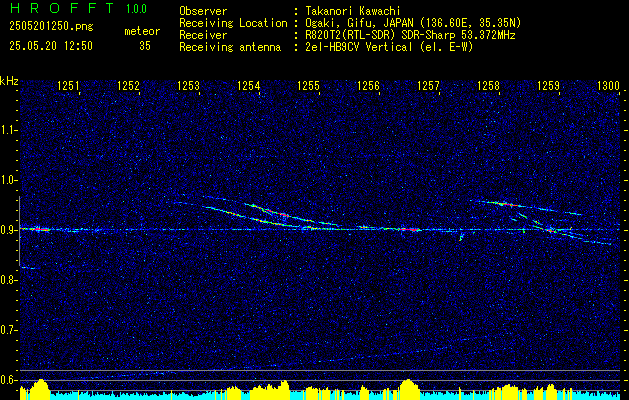Click the yellow power peak below 1257
This screenshot has width=629, height=400.
tap(408, 388)
